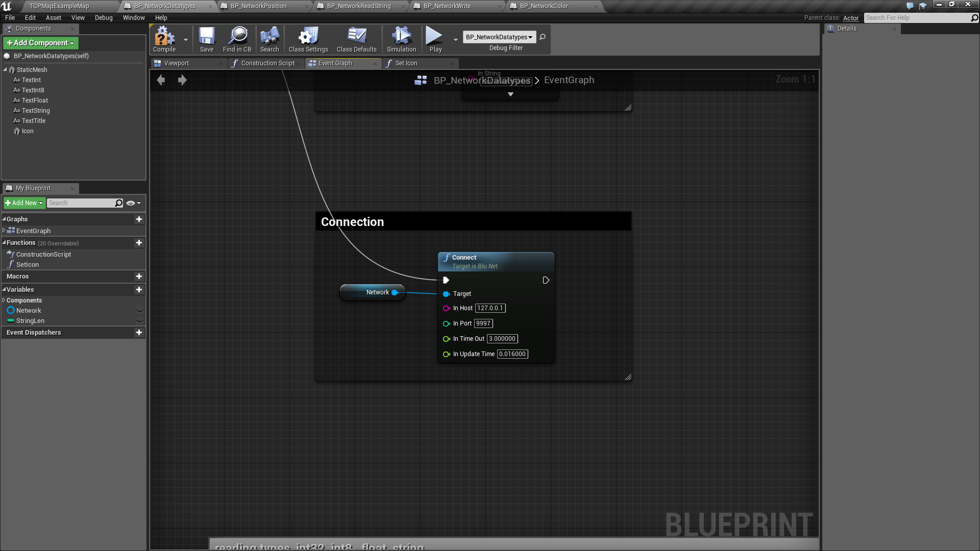Click Add New button in My Blueprint
The image size is (980, 551).
(24, 203)
